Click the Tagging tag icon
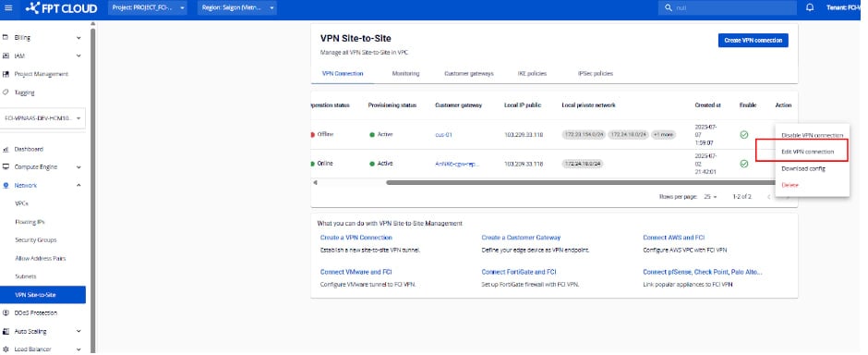The image size is (868, 355). point(6,92)
